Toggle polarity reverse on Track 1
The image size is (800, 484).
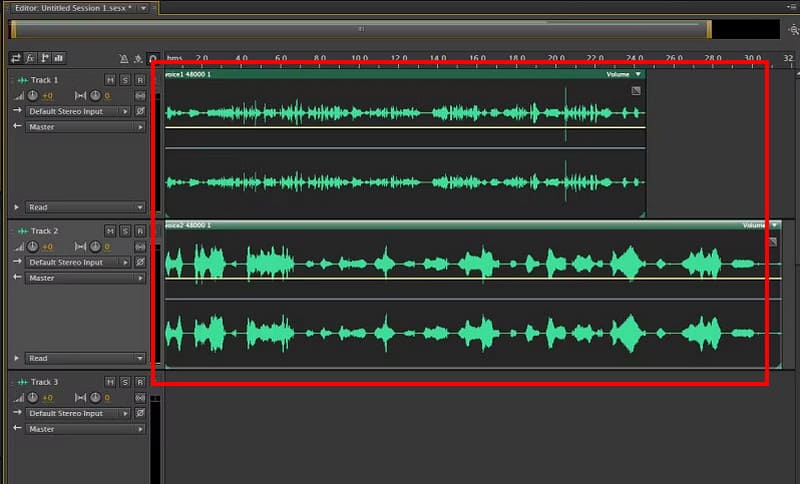coord(140,112)
